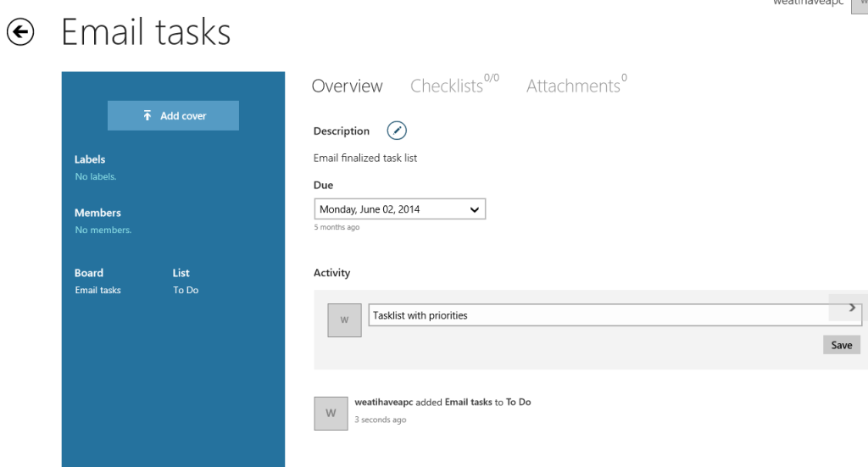Click the weatihaveapc username in activity

[x=384, y=402]
